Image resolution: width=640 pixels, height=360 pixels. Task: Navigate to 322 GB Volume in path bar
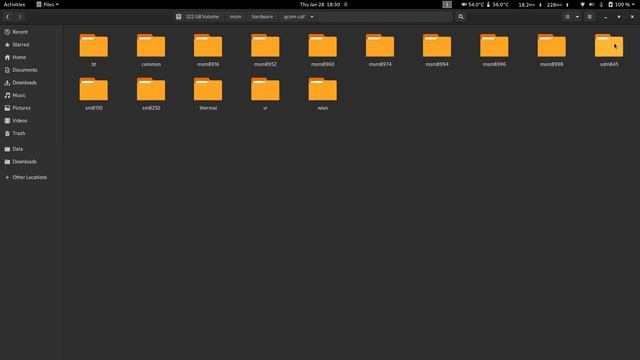pos(198,17)
